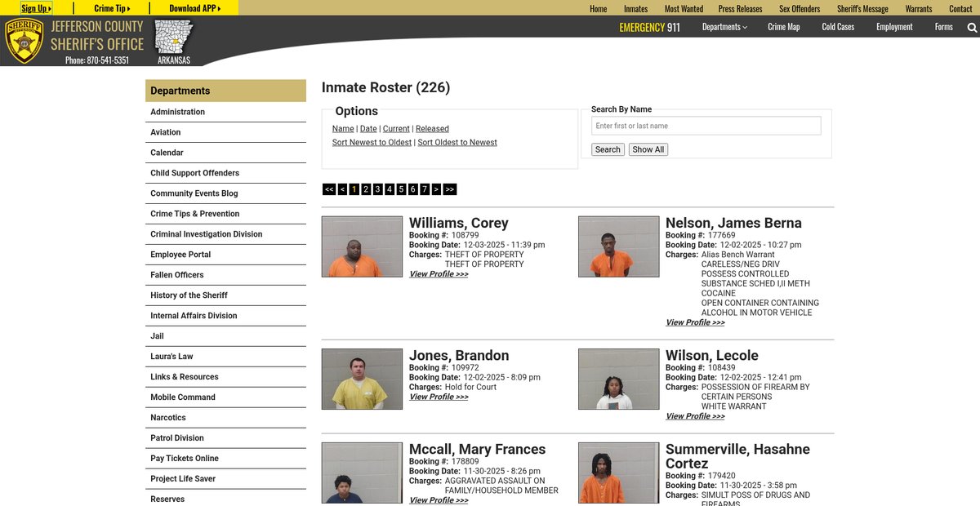Viewport: 980px width, 506px height.
Task: Expand the Departments dropdown in header
Action: (724, 27)
